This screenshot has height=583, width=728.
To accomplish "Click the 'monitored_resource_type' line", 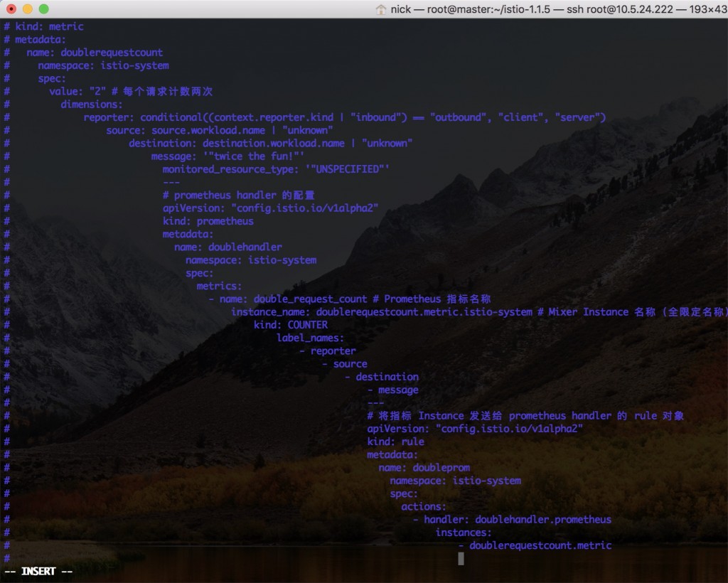I will click(276, 169).
